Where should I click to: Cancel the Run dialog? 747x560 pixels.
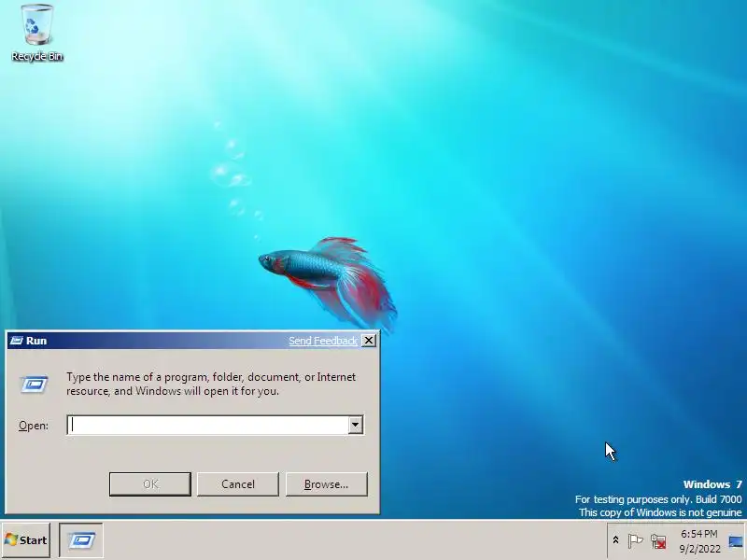(x=238, y=484)
